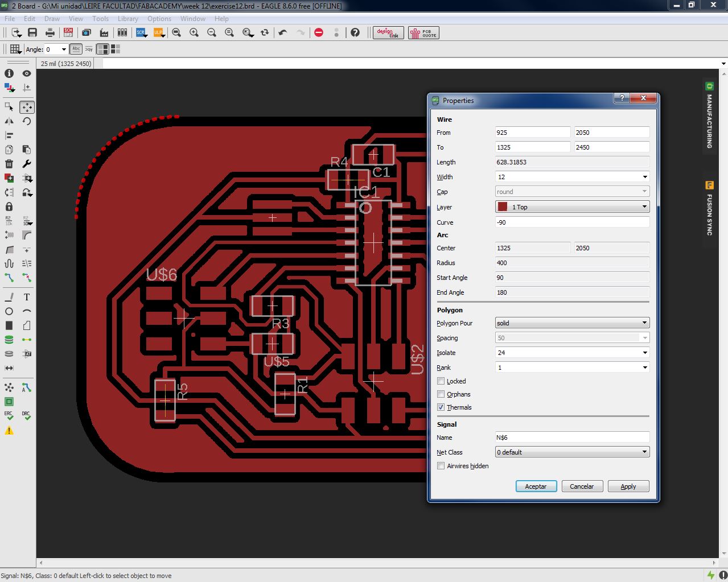Click the Aceptar button
The width and height of the screenshot is (728, 582).
(x=536, y=486)
